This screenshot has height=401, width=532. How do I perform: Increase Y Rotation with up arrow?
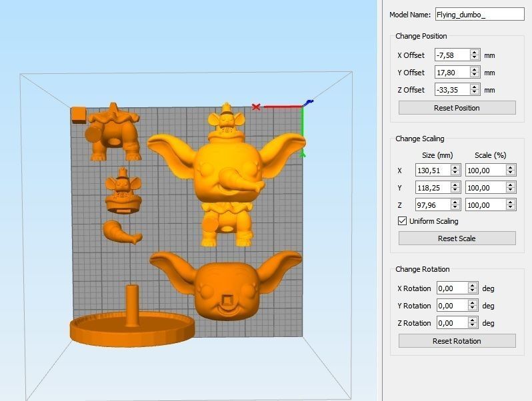pyautogui.click(x=473, y=302)
